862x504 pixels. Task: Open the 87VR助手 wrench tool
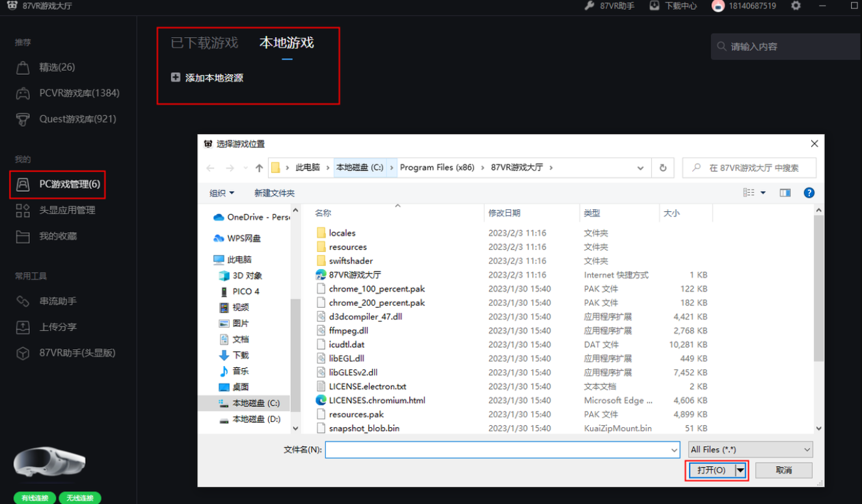coord(609,6)
